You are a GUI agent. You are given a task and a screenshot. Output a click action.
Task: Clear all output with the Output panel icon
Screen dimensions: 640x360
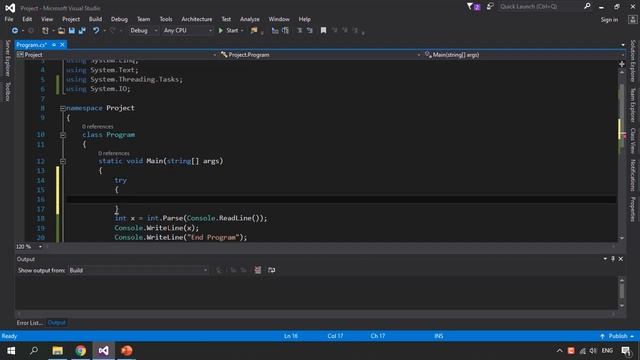tap(258, 270)
